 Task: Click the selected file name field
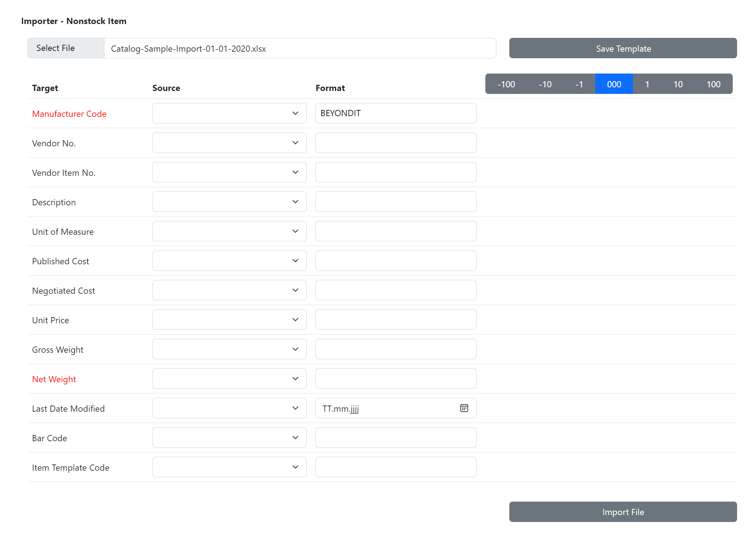[299, 48]
